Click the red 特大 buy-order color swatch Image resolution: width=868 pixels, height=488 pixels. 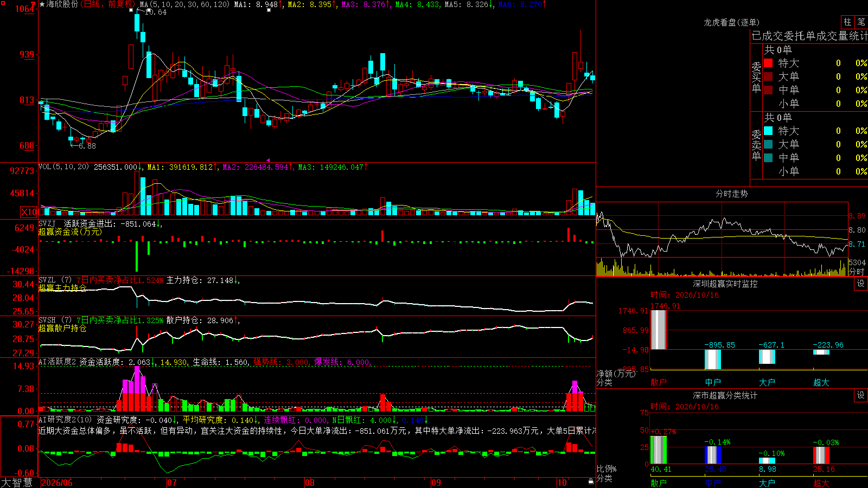768,63
